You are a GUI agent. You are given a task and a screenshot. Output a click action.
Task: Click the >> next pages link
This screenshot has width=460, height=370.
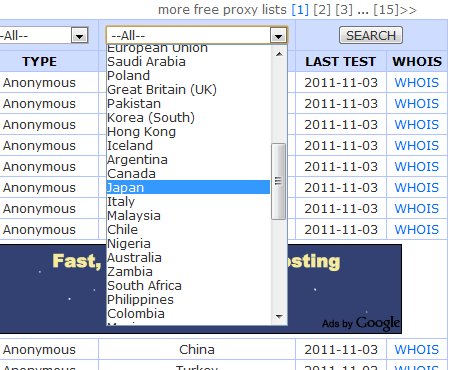click(408, 10)
